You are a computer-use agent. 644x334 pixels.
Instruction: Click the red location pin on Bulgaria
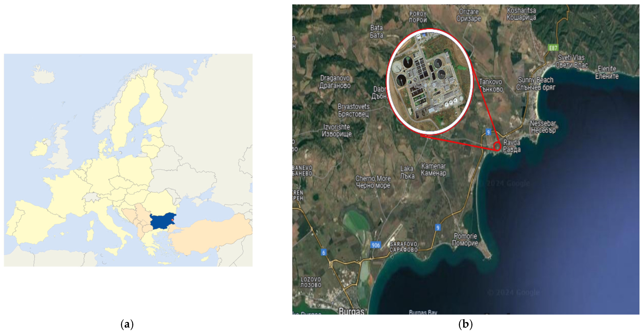[x=172, y=220]
